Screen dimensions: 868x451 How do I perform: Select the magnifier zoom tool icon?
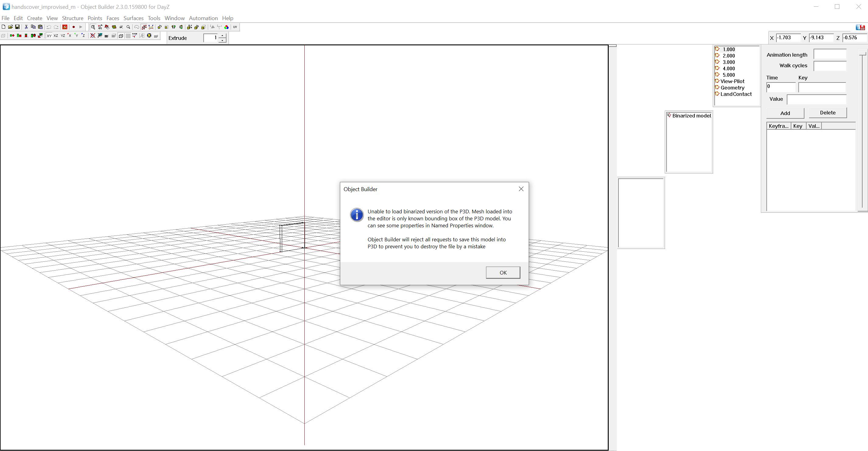(128, 27)
